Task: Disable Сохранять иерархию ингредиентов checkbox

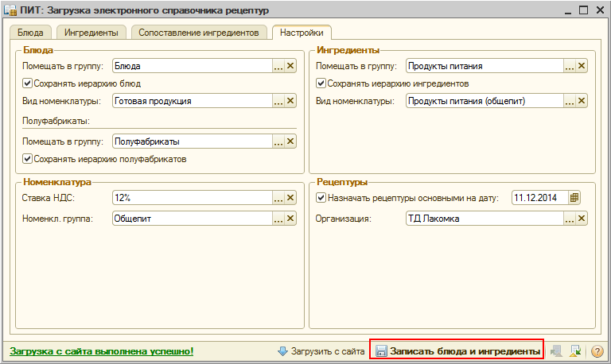Action: tap(321, 83)
